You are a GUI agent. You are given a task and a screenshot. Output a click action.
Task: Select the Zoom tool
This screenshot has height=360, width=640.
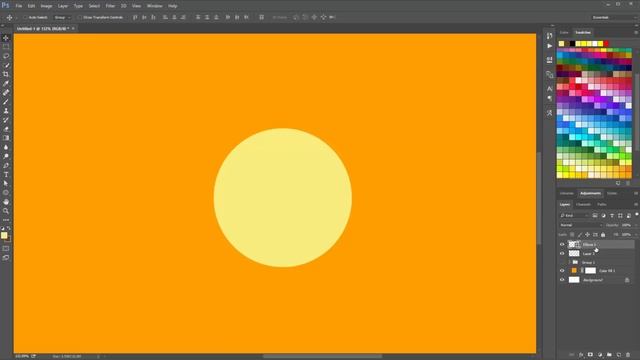pos(6,211)
